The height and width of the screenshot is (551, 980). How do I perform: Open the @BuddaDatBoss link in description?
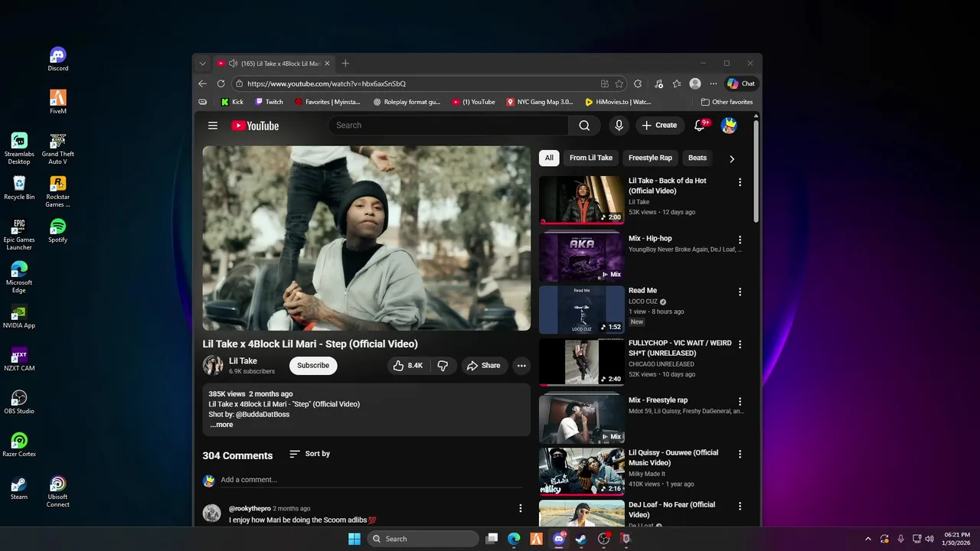tap(263, 414)
